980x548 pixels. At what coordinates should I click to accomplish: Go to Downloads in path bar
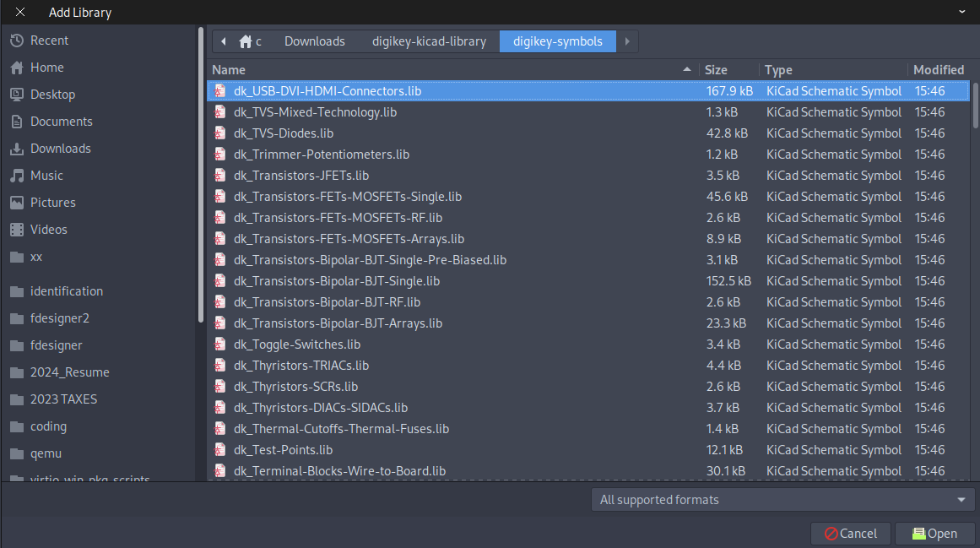(314, 41)
